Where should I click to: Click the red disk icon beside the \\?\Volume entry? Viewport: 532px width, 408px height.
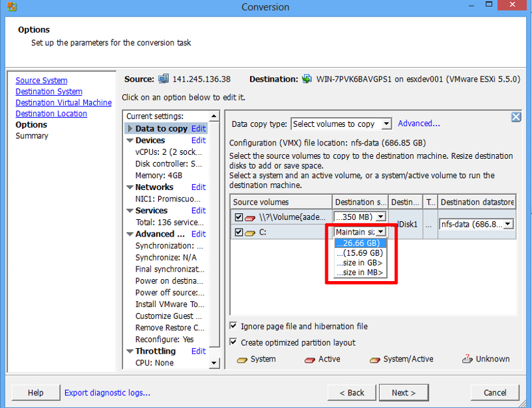point(248,217)
